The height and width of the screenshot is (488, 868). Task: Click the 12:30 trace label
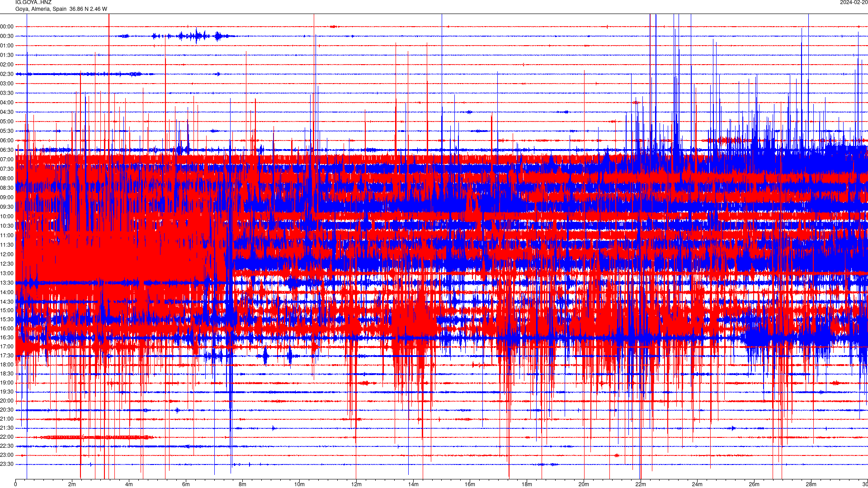[7, 264]
